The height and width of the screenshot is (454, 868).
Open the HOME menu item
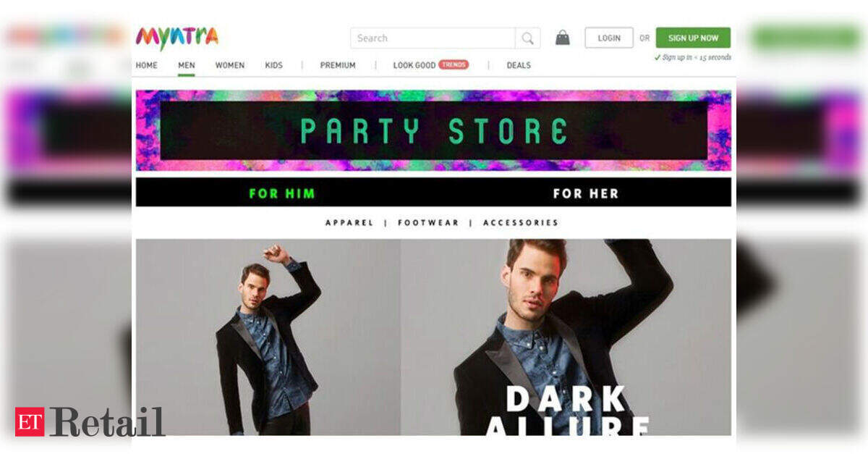(147, 65)
